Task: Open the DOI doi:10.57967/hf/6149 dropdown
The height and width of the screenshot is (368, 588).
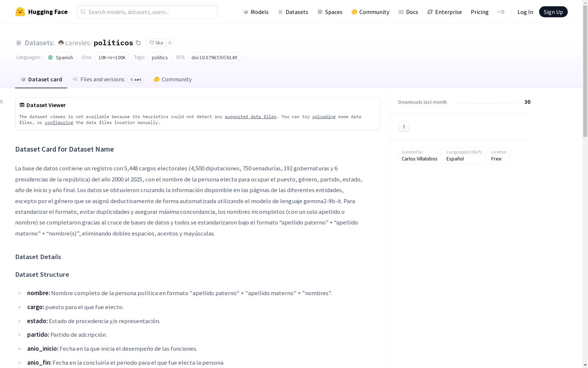Action: [215, 57]
